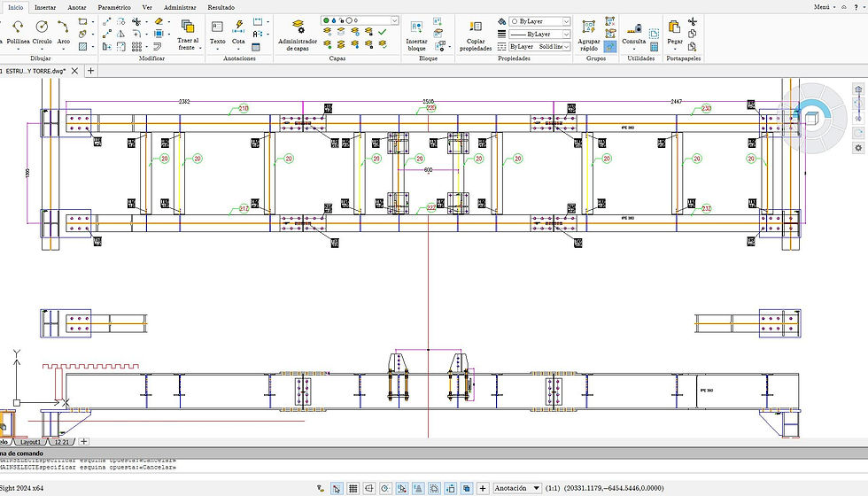Expand the Consulta dropdown arrow
Image resolution: width=868 pixels, height=496 pixels.
[x=634, y=49]
